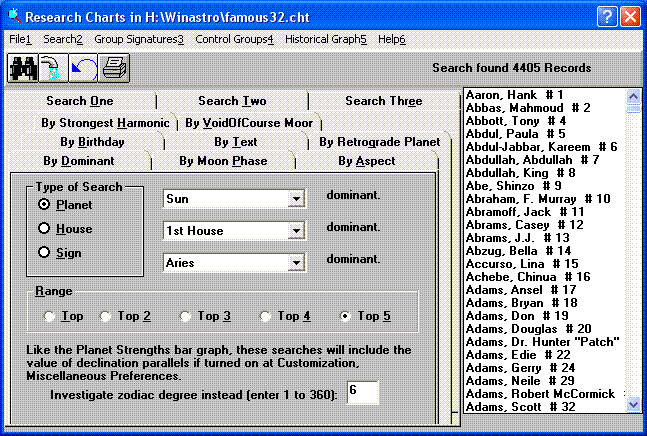Click the blue undo arrow icon
The height and width of the screenshot is (436, 647).
(83, 68)
